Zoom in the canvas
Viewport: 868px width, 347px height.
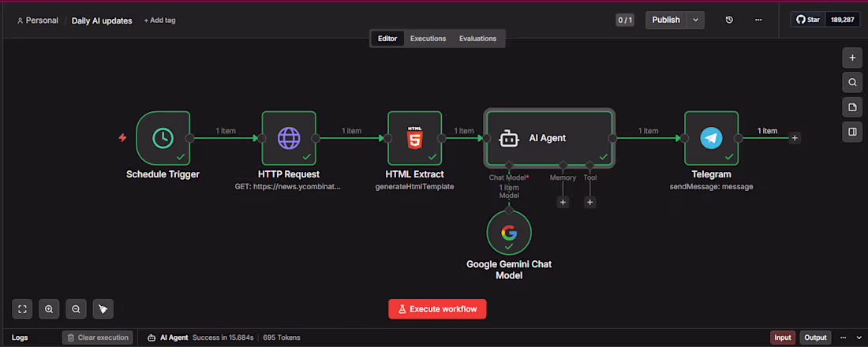49,309
